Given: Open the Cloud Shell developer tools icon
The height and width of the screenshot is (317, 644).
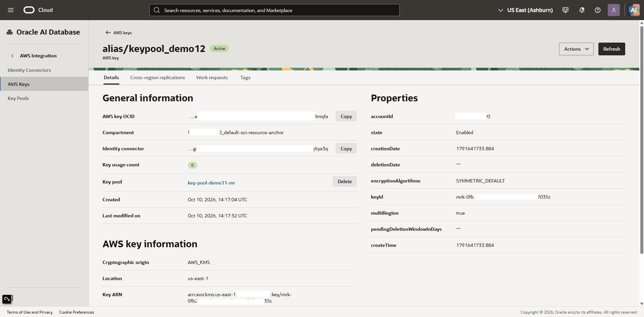Looking at the screenshot, I should (565, 10).
